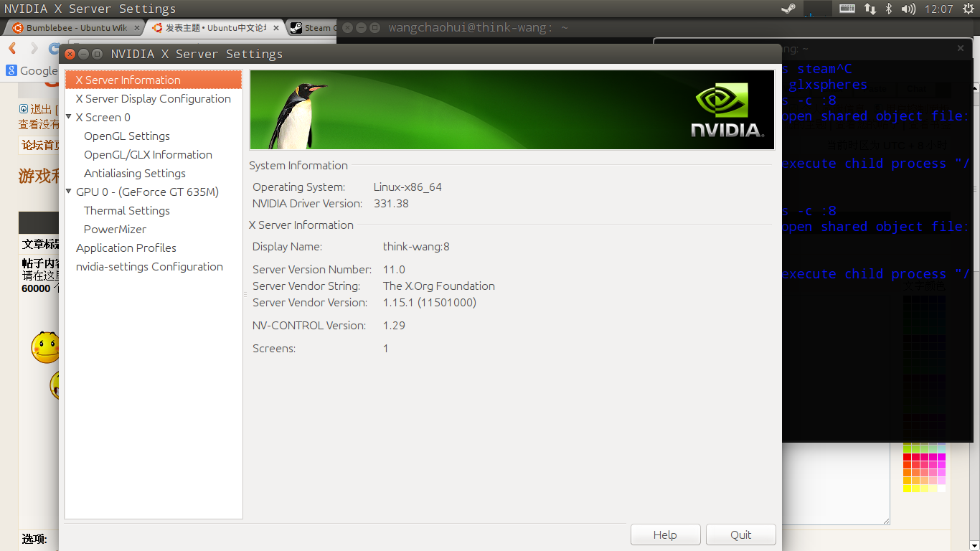The width and height of the screenshot is (980, 551).
Task: Minimize the NVIDIA X Server Settings window
Action: click(x=84, y=54)
